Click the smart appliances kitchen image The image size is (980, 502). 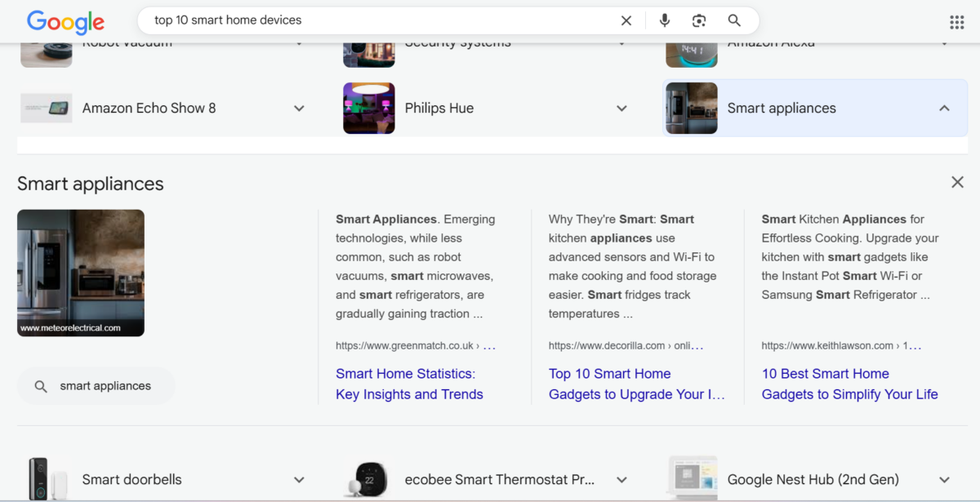[x=81, y=273]
